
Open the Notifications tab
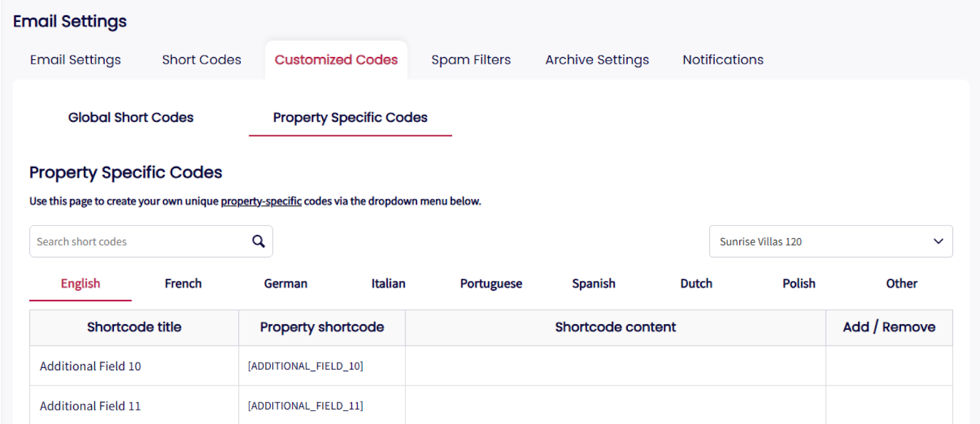[723, 60]
